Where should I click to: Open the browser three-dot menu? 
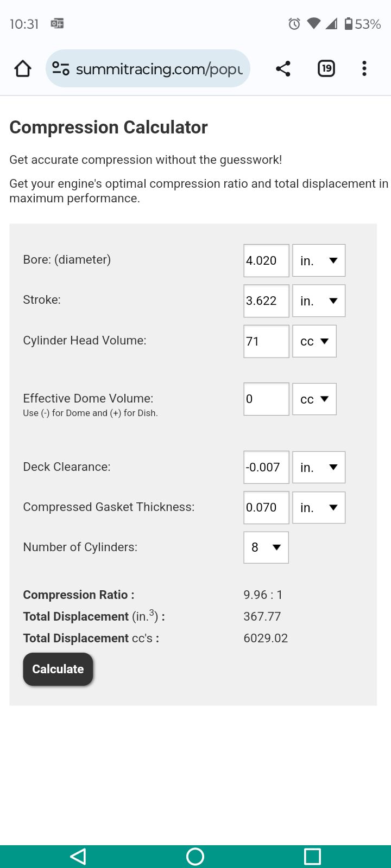(364, 69)
